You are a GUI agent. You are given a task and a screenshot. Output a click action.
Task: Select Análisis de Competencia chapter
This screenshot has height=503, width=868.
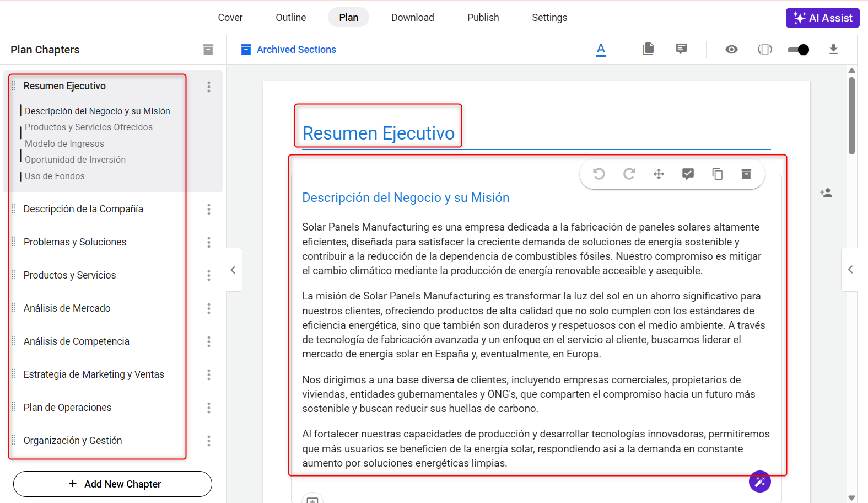[x=77, y=341]
